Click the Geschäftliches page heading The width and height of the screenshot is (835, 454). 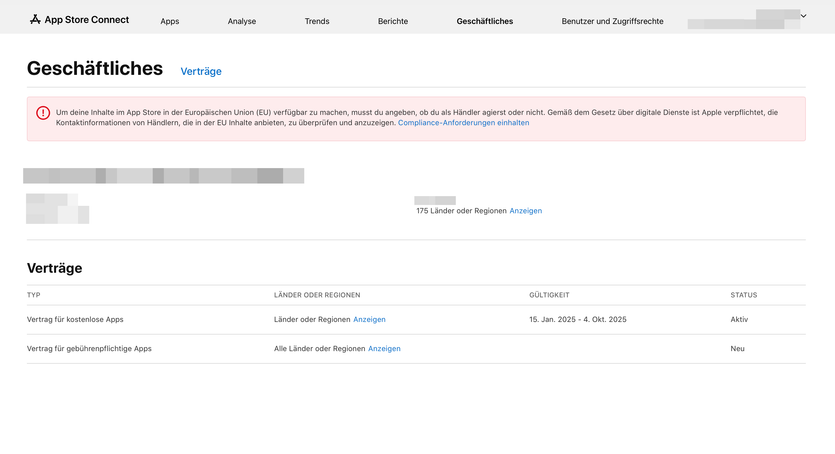click(95, 69)
